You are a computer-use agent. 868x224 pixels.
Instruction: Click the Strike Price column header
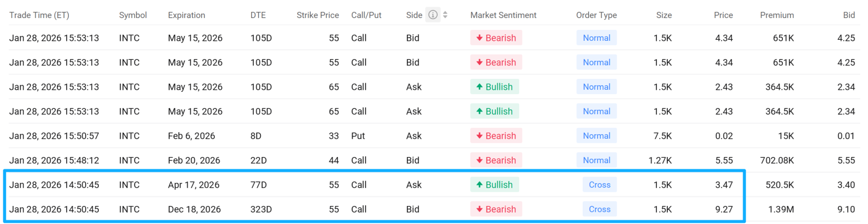(317, 15)
